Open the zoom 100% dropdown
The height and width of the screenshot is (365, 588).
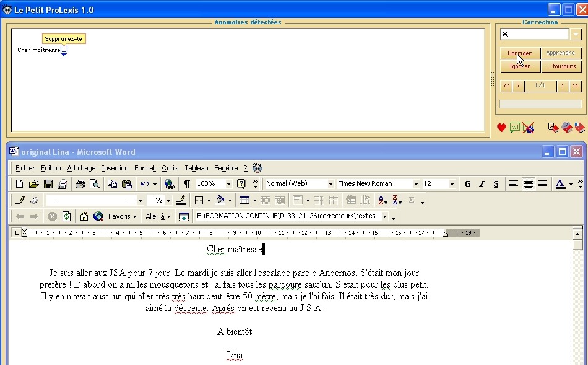coord(228,184)
